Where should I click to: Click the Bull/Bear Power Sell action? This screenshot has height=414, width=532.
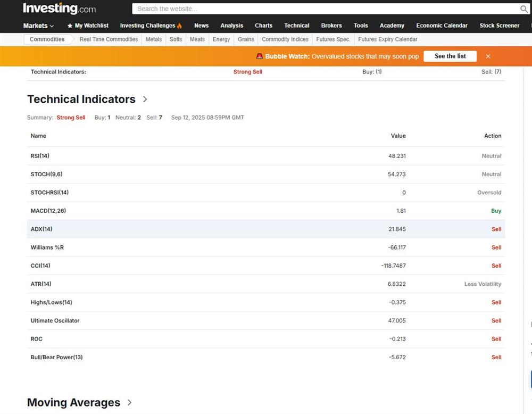(496, 358)
